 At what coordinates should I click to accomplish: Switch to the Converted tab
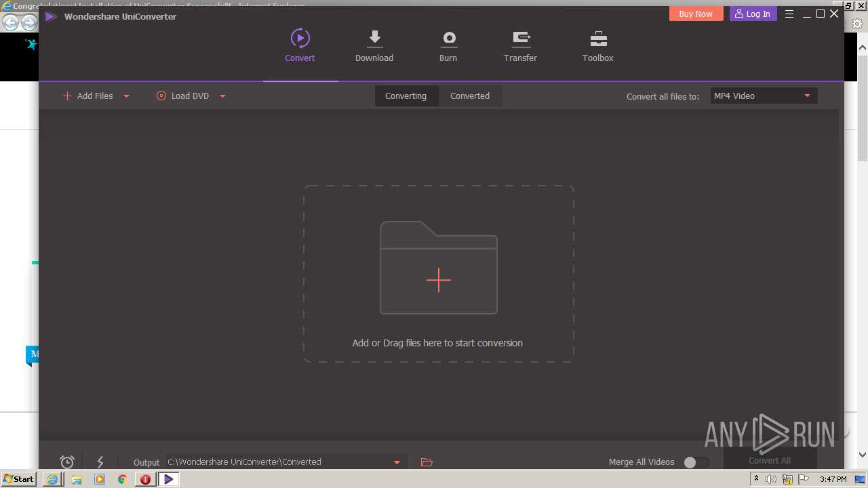pos(470,96)
